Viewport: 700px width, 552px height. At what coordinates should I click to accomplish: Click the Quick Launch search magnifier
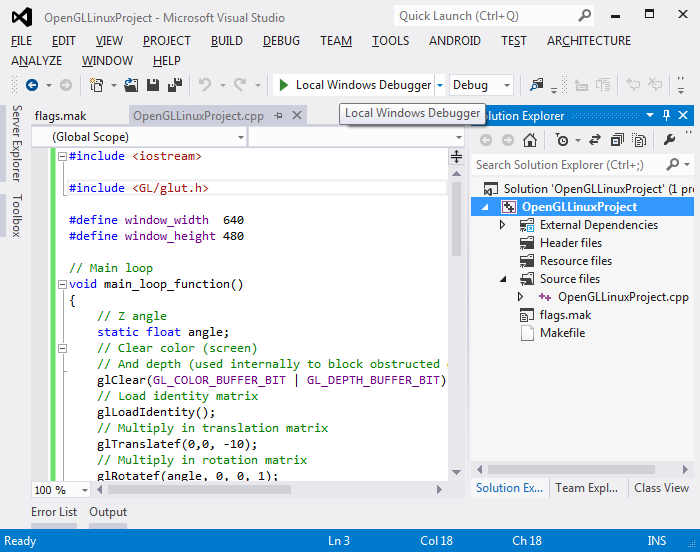click(584, 16)
